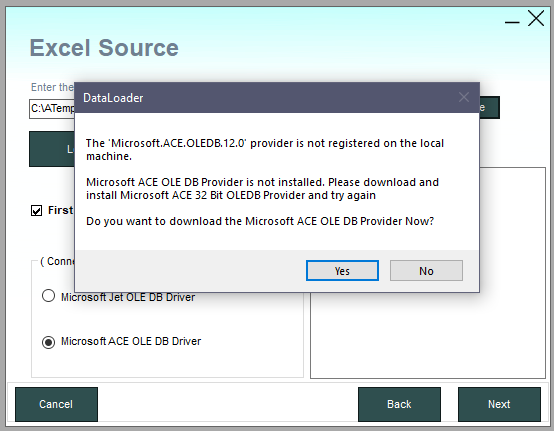
Task: Click Next to continue the wizard
Action: (x=499, y=404)
